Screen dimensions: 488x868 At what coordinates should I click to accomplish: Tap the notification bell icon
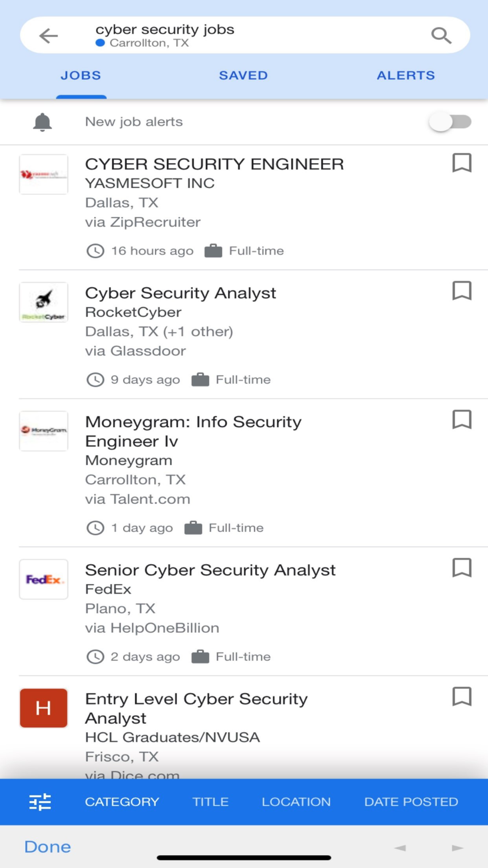click(42, 122)
